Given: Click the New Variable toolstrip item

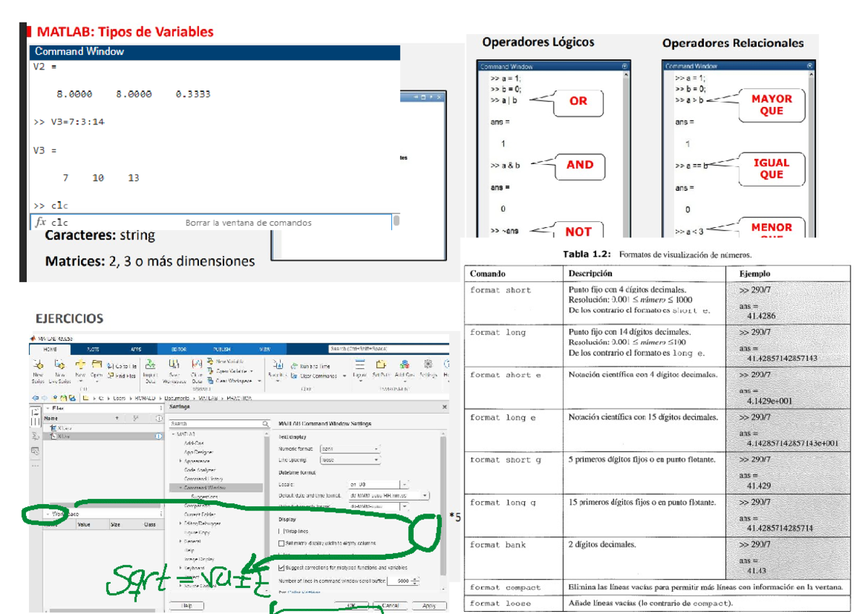Looking at the screenshot, I should point(226,362).
